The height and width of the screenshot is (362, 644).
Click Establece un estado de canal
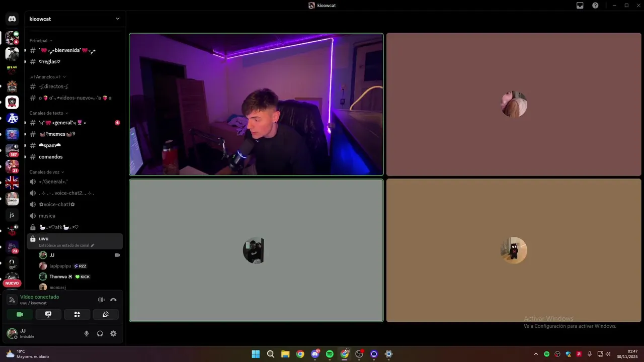click(x=66, y=245)
